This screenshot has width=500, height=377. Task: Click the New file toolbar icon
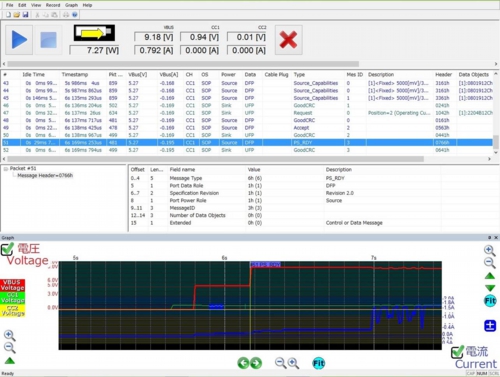click(8, 15)
